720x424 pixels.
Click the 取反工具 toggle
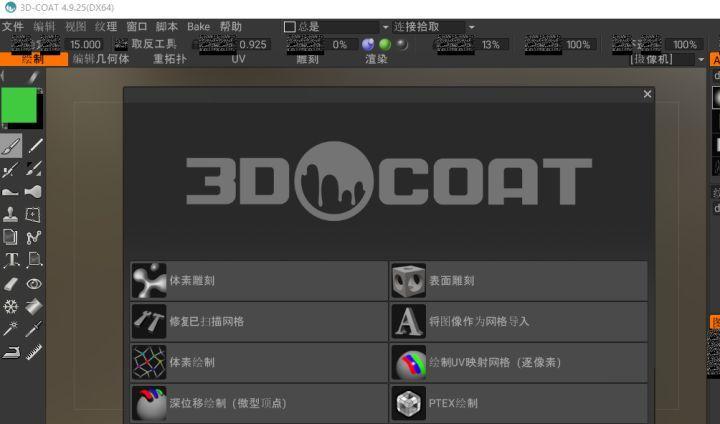pos(146,44)
